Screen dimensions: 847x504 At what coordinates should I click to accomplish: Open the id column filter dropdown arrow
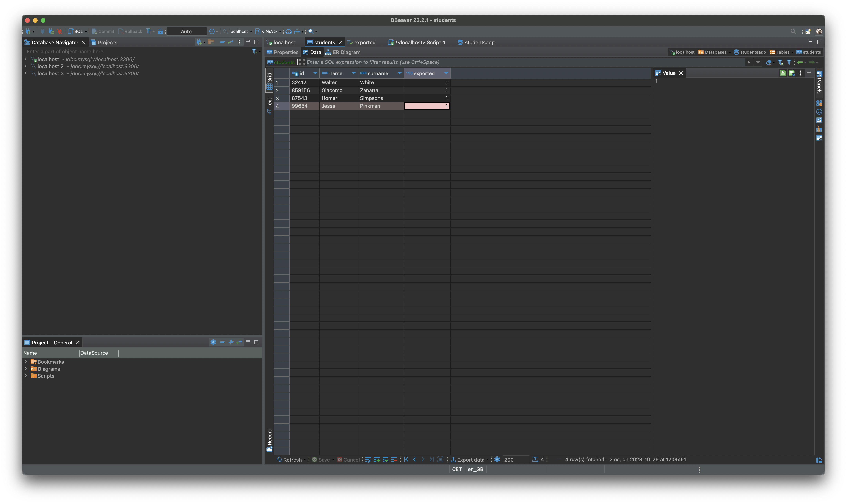[315, 73]
